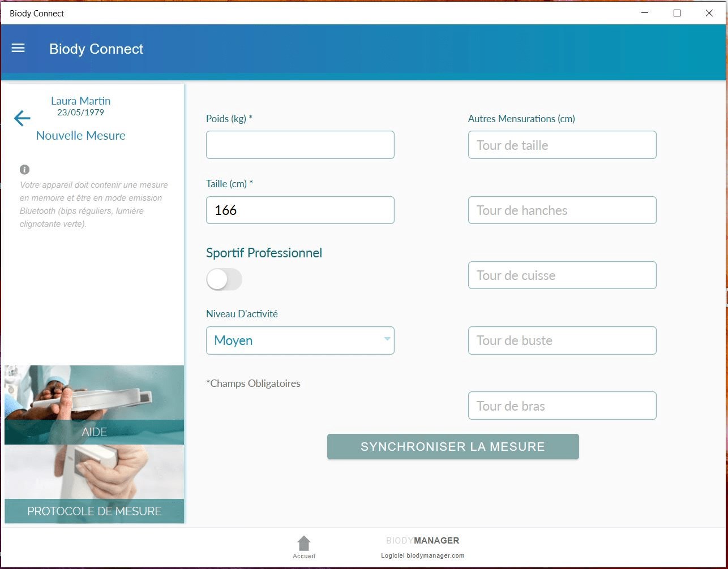
Task: Click the info icon above the Bluetooth note
Action: [x=24, y=169]
